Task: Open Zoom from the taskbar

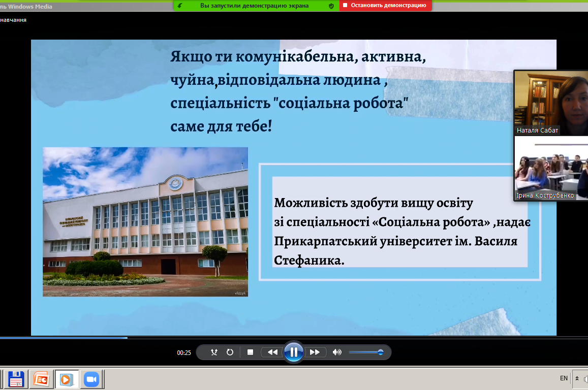Action: pyautogui.click(x=91, y=379)
